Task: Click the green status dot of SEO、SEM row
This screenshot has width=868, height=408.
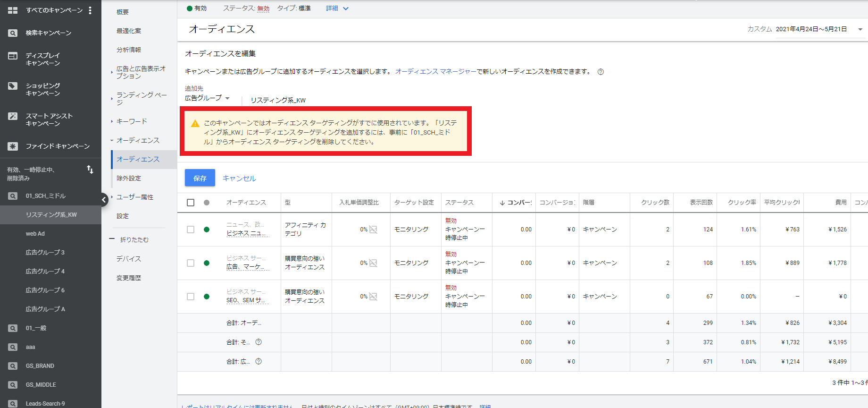Action: [207, 297]
